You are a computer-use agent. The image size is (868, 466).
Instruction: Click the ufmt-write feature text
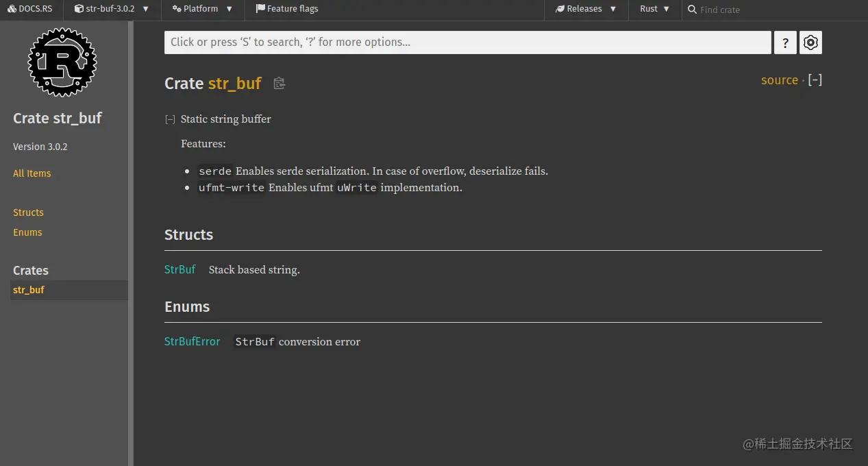click(232, 188)
